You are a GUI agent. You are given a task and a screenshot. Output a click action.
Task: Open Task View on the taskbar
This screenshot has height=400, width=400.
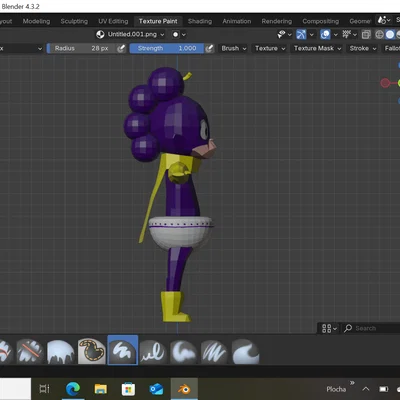point(44,389)
